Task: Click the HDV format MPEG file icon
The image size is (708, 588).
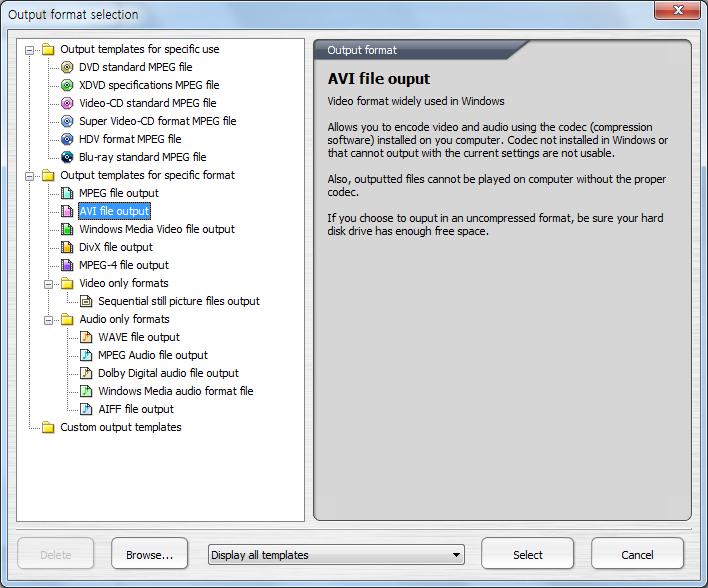Action: (x=67, y=139)
